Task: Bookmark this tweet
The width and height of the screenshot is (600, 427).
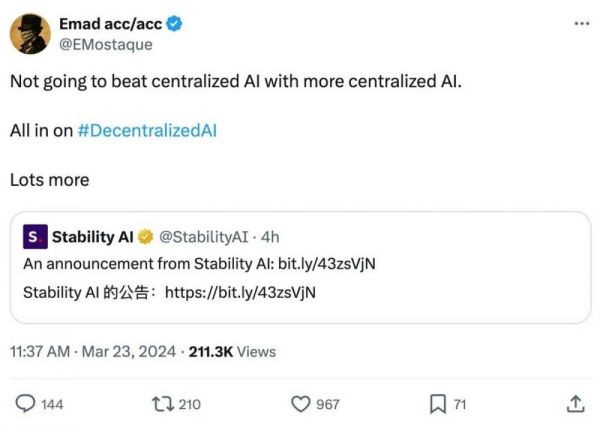Action: [x=437, y=403]
